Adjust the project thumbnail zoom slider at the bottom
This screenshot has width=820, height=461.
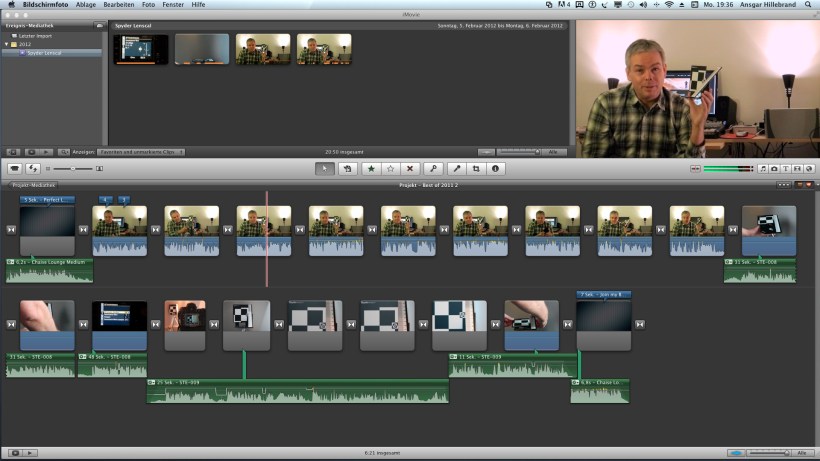coord(769,453)
